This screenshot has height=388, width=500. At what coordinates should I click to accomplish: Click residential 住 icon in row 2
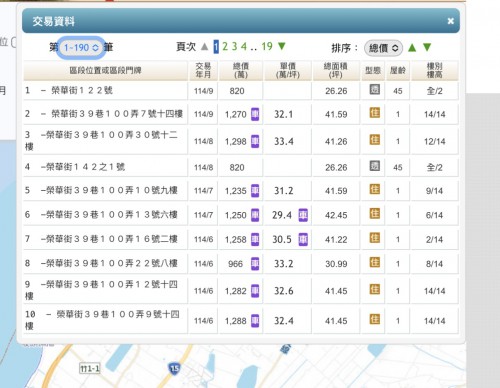[375, 113]
